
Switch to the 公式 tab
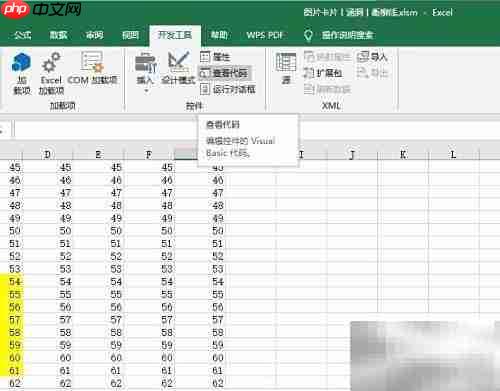click(x=23, y=35)
